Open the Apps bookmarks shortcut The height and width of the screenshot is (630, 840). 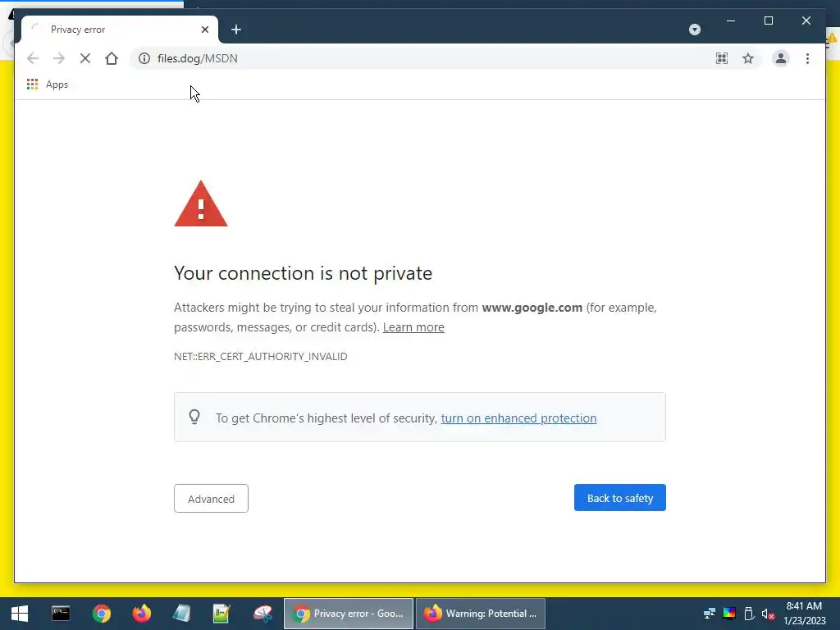(x=48, y=84)
